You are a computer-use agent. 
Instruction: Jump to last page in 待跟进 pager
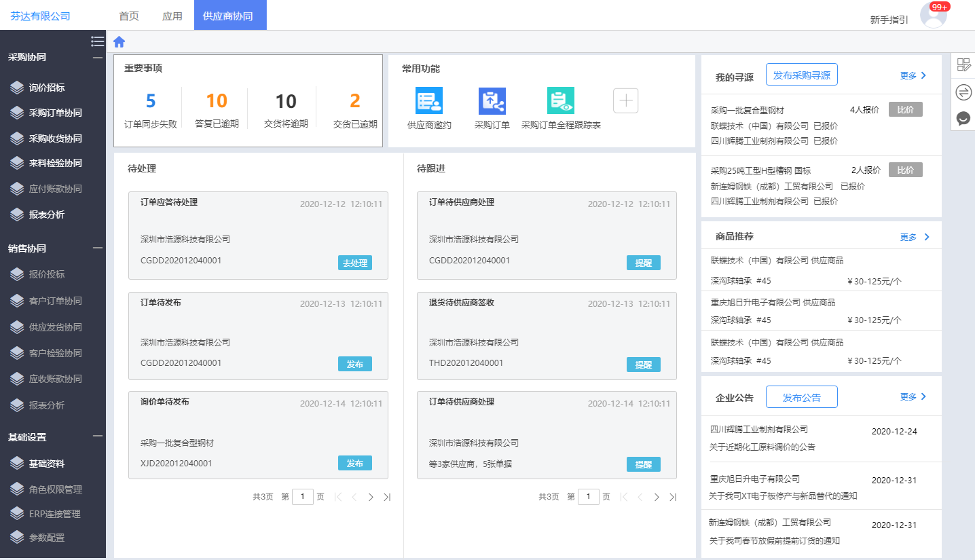pyautogui.click(x=673, y=497)
